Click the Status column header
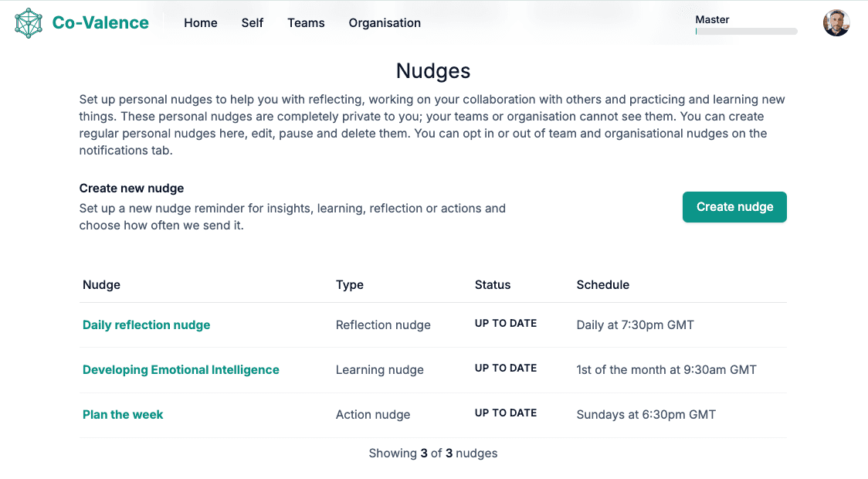868x479 pixels. pos(493,285)
